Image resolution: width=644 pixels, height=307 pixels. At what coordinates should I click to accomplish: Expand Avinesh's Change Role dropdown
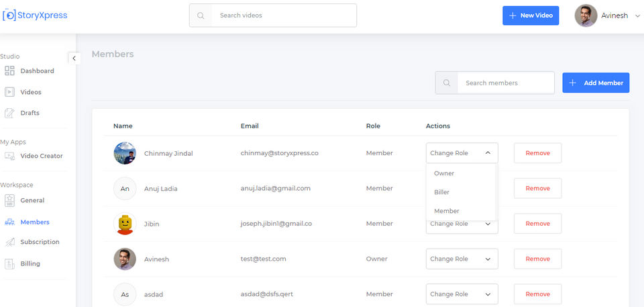point(462,259)
